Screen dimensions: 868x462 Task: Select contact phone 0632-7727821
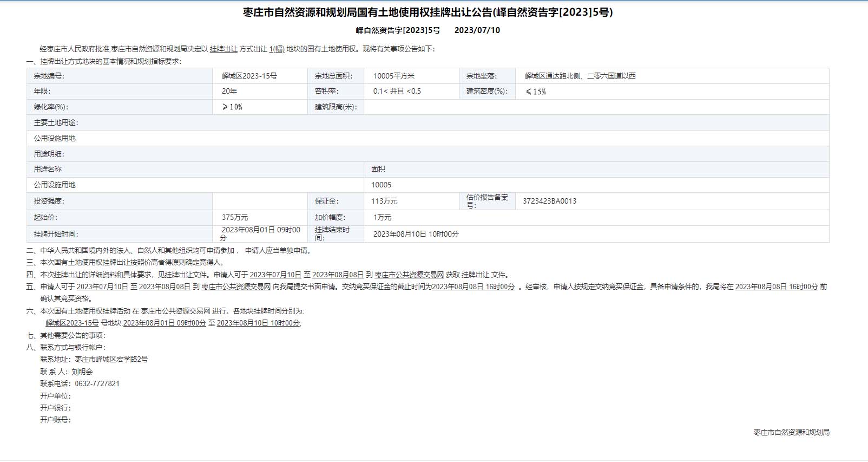(97, 383)
